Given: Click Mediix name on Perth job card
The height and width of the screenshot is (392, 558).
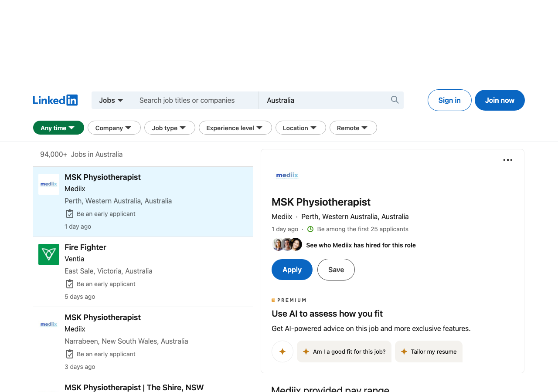Looking at the screenshot, I should (75, 189).
